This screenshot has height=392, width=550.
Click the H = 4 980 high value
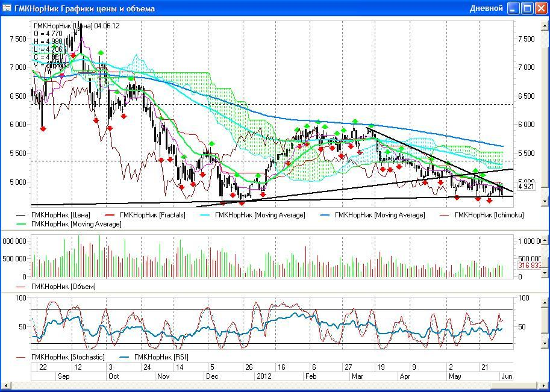coord(48,42)
